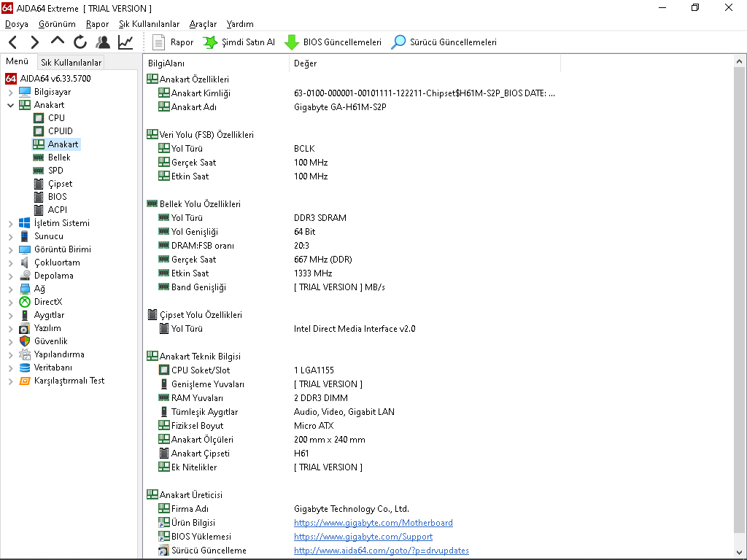747x560 pixels.
Task: Open the Görünüm menu
Action: [x=57, y=24]
